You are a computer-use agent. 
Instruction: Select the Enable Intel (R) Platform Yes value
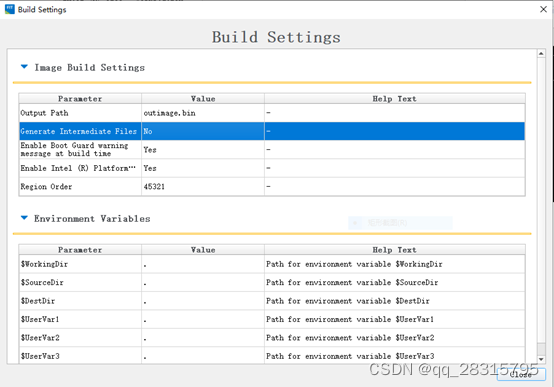coord(203,168)
